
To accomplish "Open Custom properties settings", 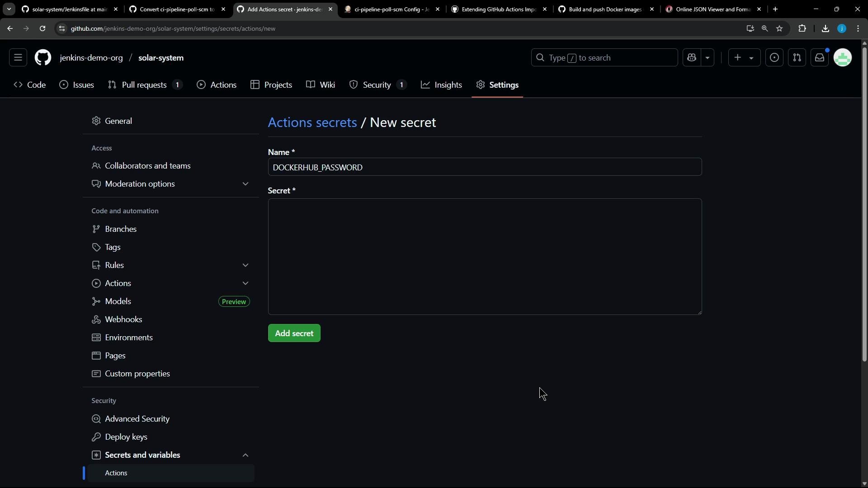I will [x=171, y=374].
